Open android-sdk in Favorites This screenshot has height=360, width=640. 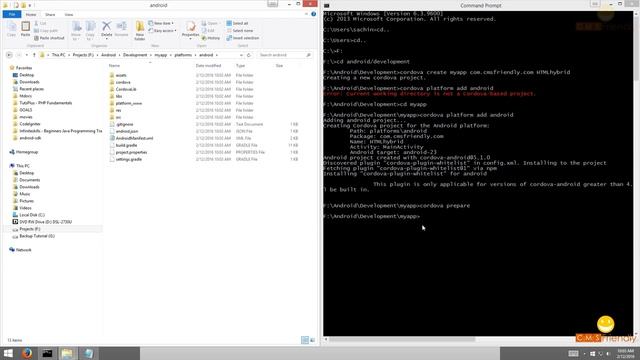point(30,138)
